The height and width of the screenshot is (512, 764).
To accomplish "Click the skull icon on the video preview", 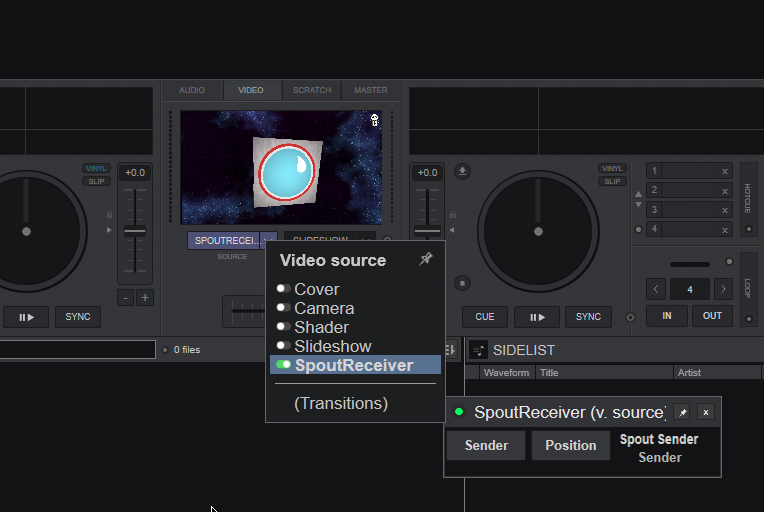I will click(x=374, y=119).
